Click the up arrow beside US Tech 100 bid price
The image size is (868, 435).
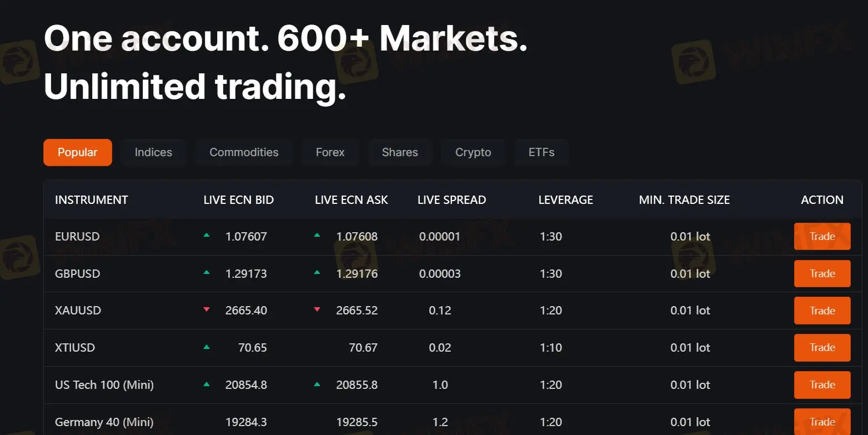tap(206, 384)
